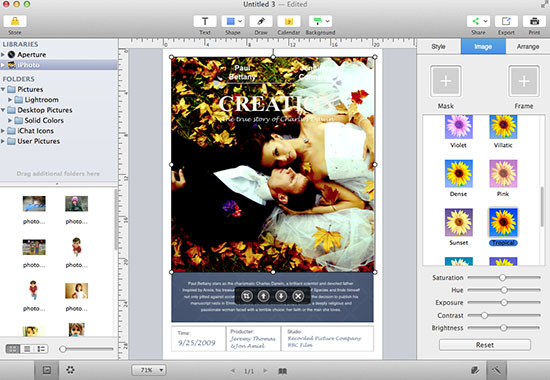The width and height of the screenshot is (550, 380).
Task: Toggle the left source panel button in the bottom bar
Action: [47, 370]
